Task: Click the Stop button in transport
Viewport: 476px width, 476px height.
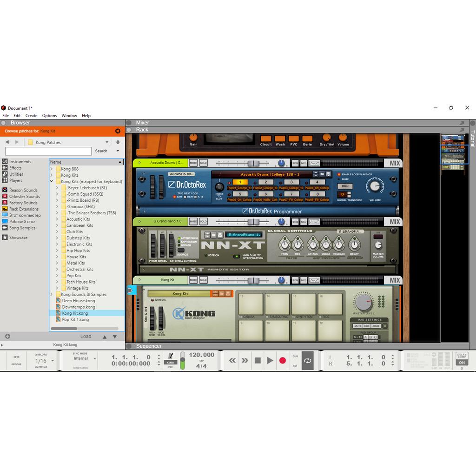Action: tap(258, 360)
